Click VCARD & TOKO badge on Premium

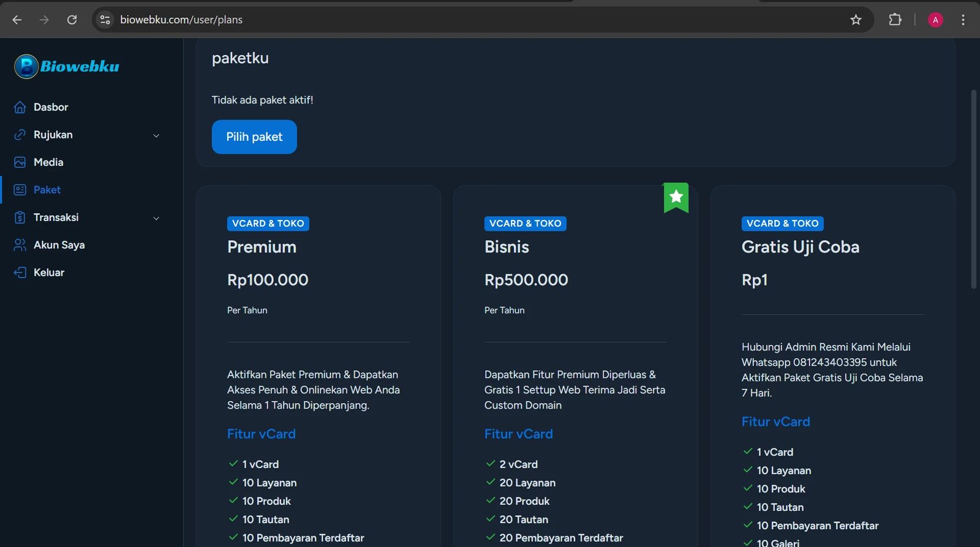[268, 224]
